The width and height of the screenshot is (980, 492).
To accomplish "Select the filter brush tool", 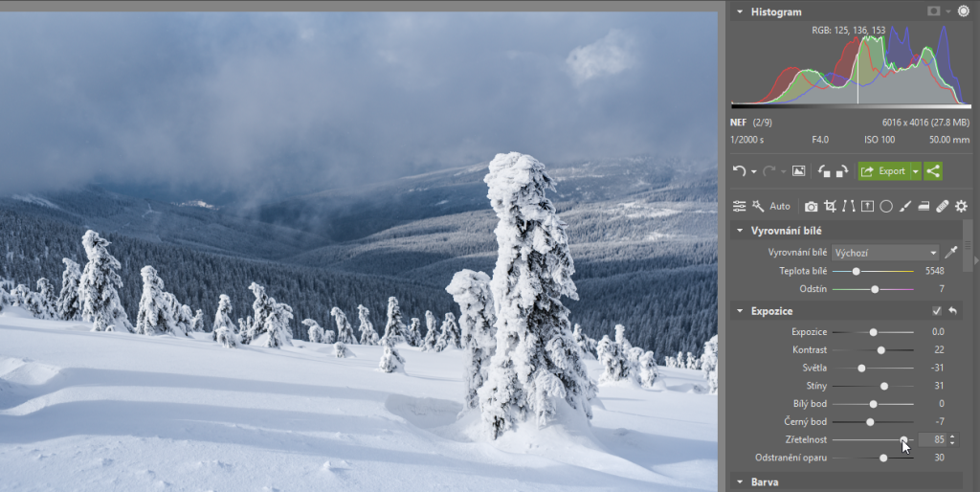I will pyautogui.click(x=905, y=207).
